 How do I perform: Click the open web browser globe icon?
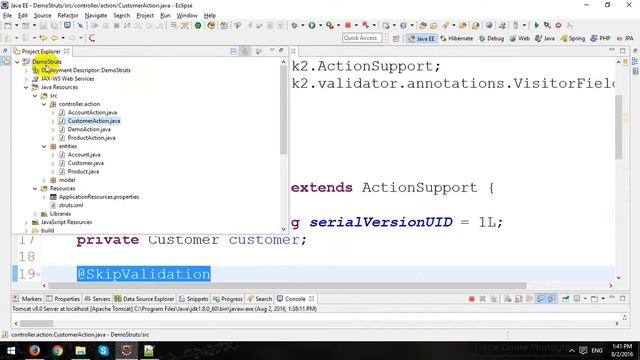coord(489,25)
